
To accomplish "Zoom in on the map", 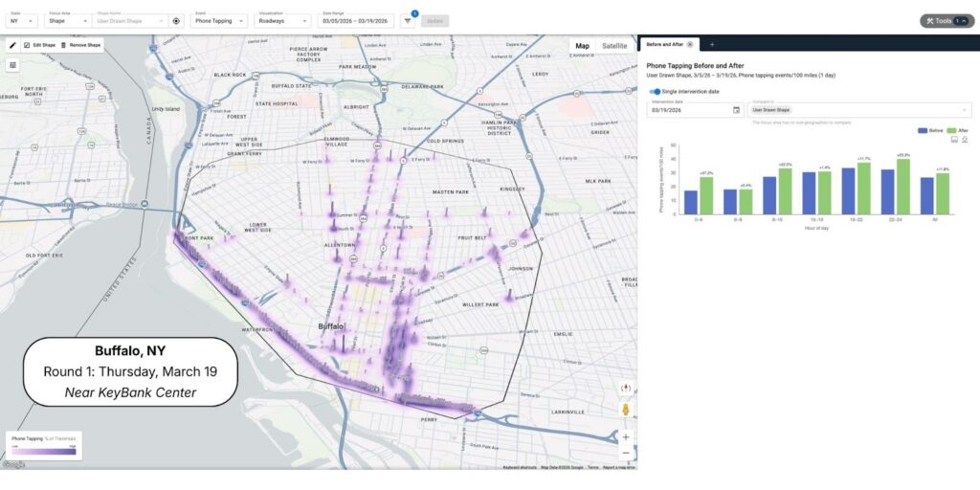I will tap(626, 436).
